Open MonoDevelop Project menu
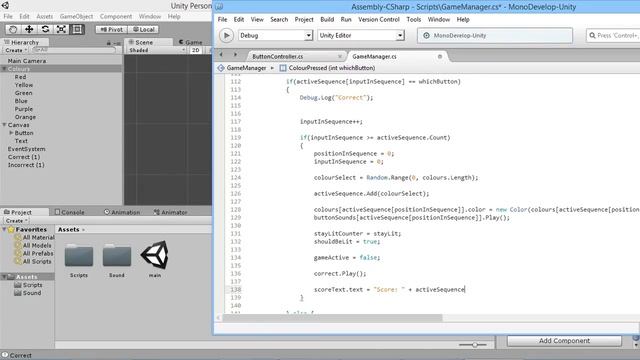Viewport: 640px width, 360px height. tap(304, 20)
